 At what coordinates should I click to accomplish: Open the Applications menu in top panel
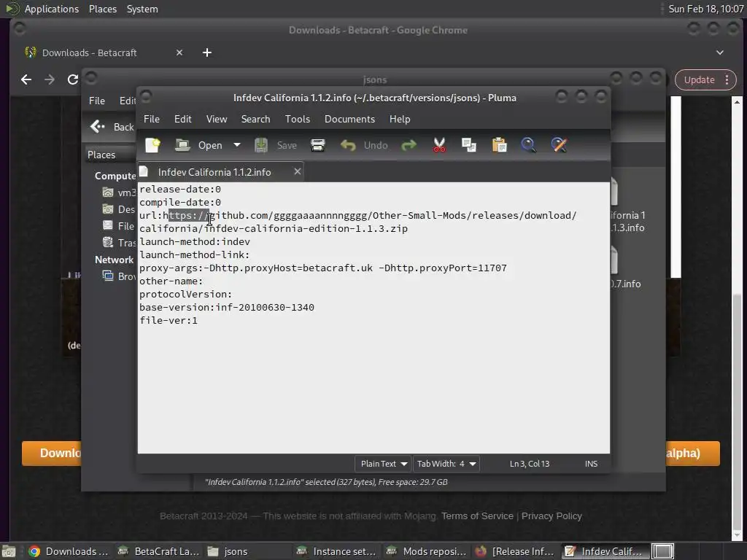pos(52,9)
